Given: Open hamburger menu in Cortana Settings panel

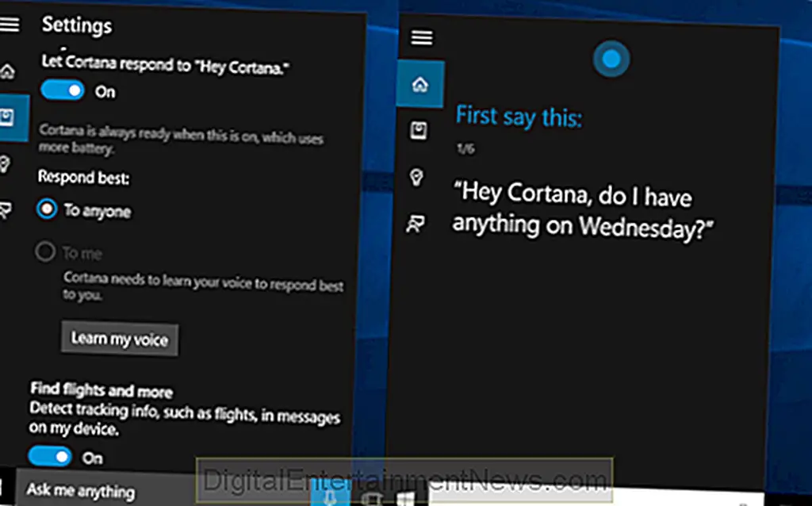Looking at the screenshot, I should click(x=10, y=25).
